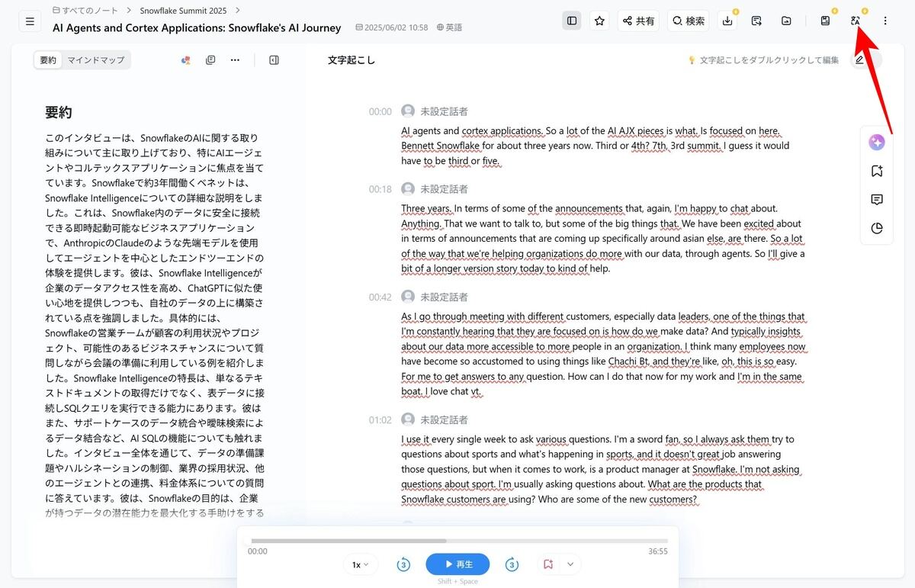Open the hamburger sidebar menu

coord(30,21)
